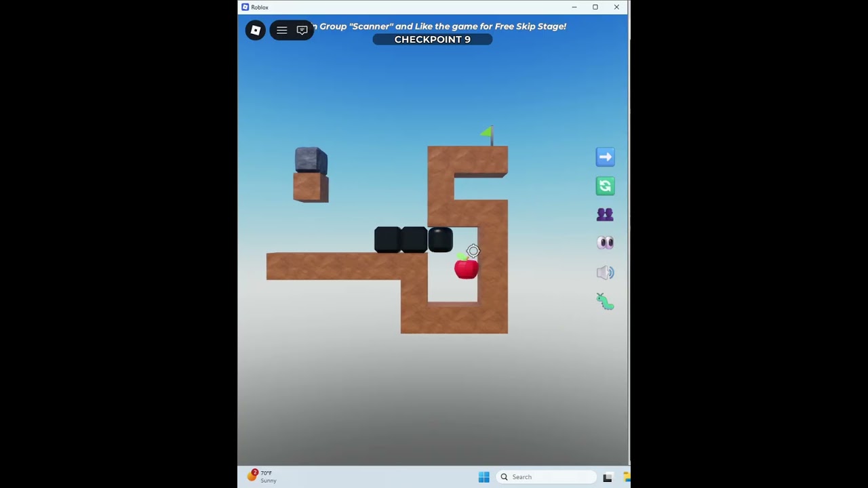
Task: Close the Roblox window
Action: point(616,7)
